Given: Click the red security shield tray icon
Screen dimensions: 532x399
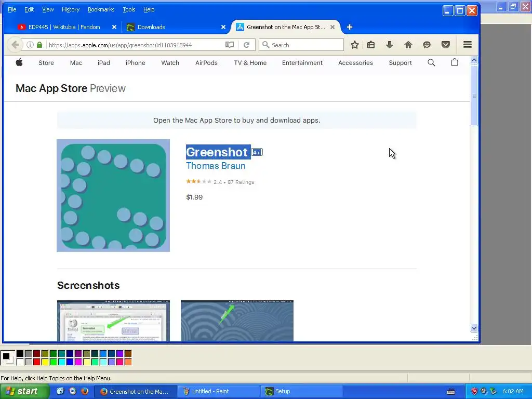Looking at the screenshot, I should coord(474,391).
